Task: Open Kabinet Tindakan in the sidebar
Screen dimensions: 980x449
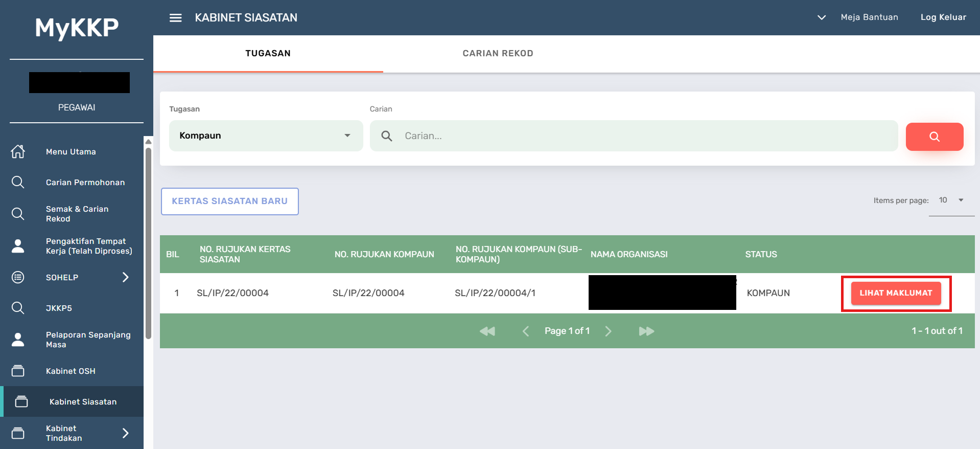Action: (x=64, y=433)
